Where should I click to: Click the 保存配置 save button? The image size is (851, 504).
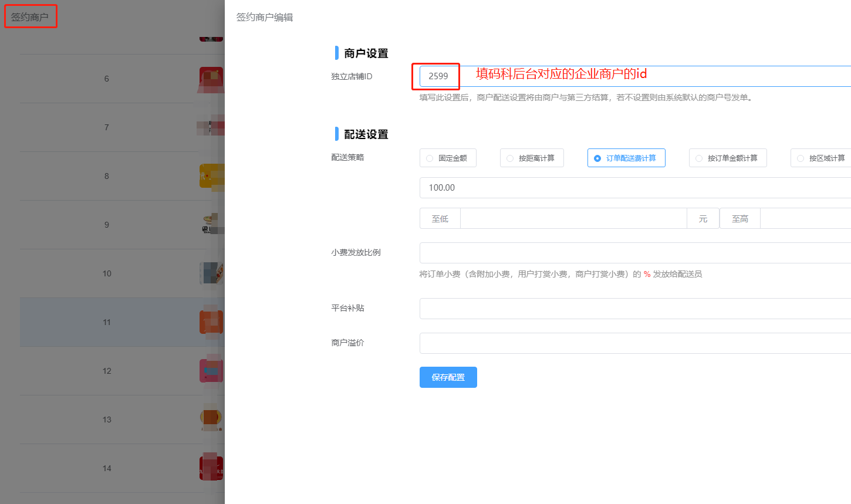coord(448,377)
